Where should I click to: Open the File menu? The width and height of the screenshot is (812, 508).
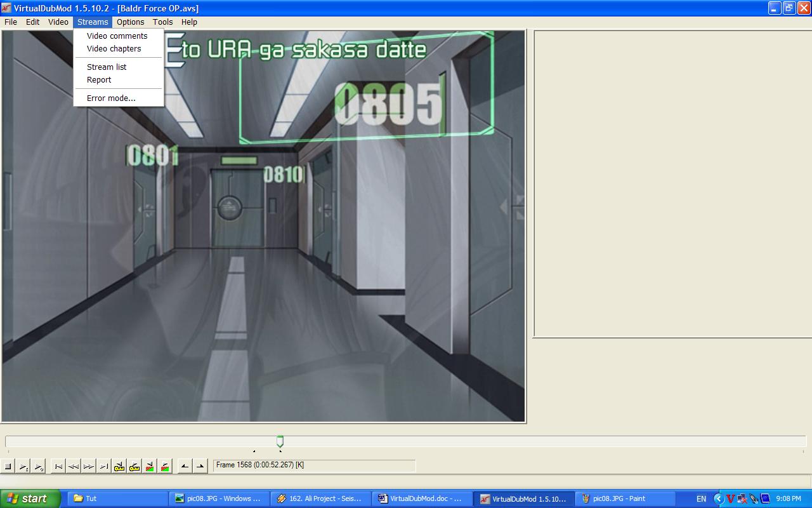(11, 22)
